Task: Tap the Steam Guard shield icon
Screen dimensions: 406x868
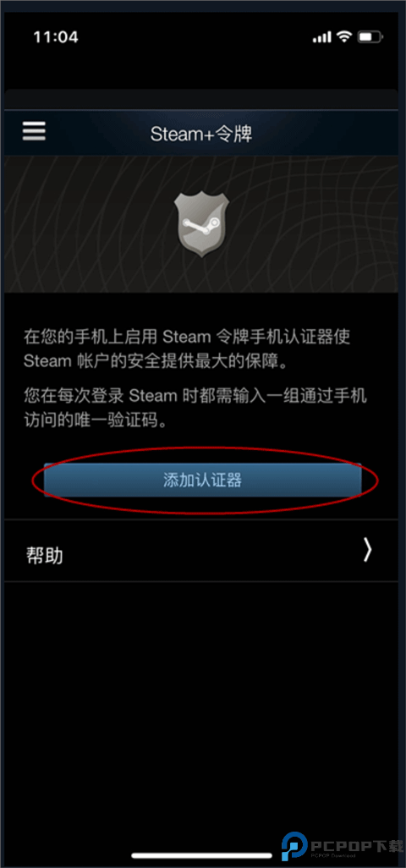Action: tap(201, 223)
